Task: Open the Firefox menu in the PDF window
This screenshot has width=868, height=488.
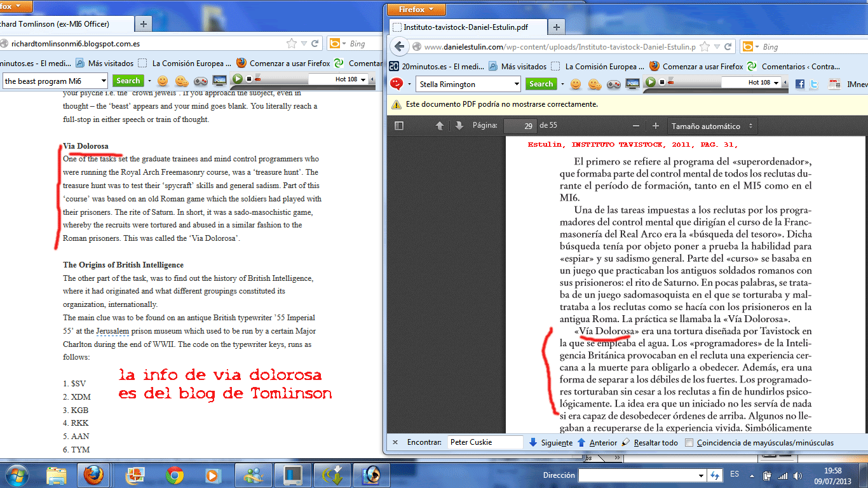Action: click(x=416, y=10)
